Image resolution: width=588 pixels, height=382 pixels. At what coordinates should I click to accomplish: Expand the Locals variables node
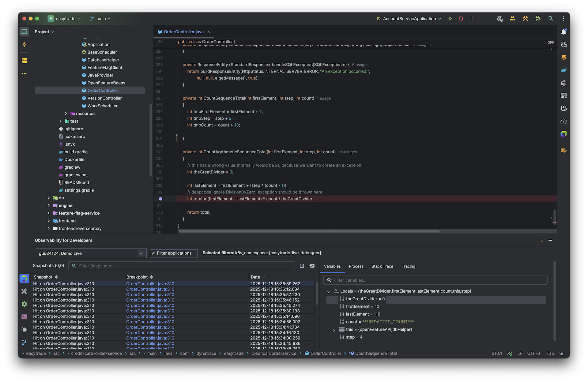(x=329, y=291)
